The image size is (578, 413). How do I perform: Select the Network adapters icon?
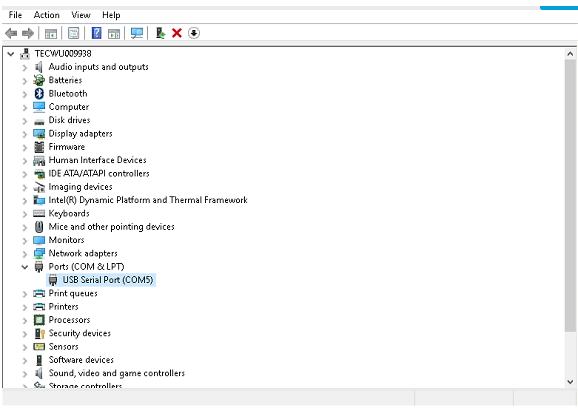[39, 253]
